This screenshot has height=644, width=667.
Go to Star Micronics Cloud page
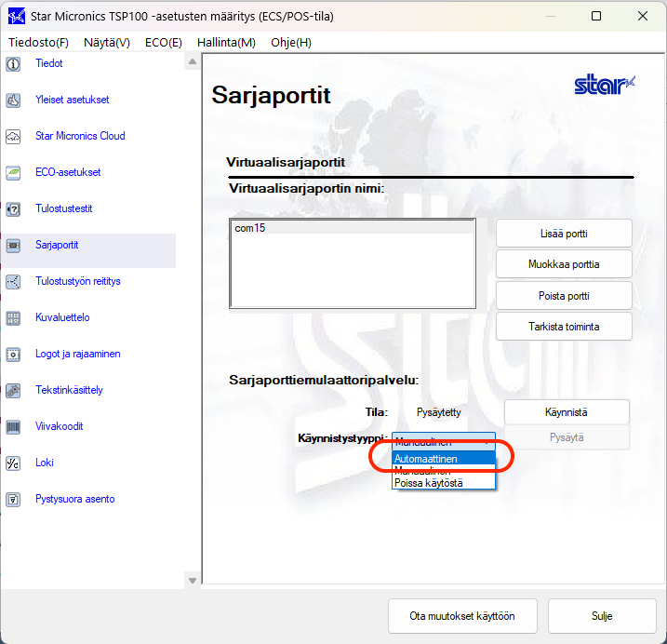pyautogui.click(x=80, y=136)
